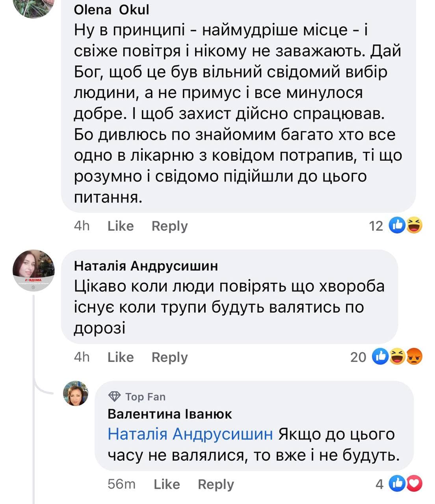
Task: Open Olena Okul's profile name link
Action: point(112,9)
